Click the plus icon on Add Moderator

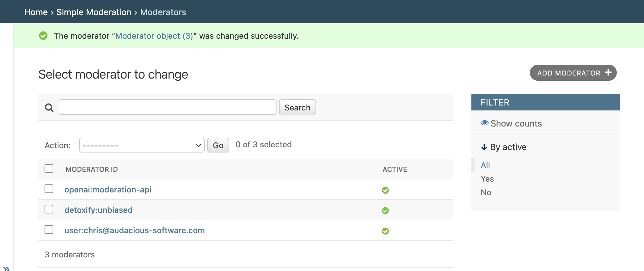click(x=608, y=73)
